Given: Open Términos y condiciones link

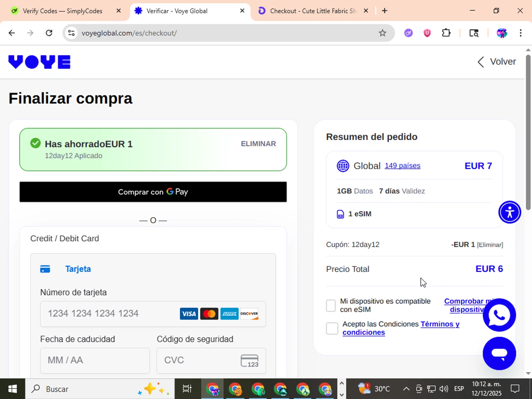Looking at the screenshot, I should point(401,328).
